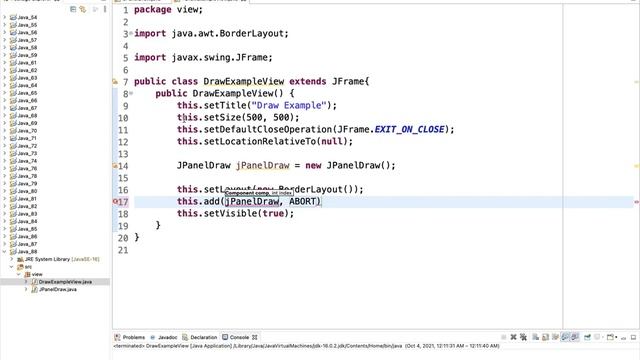This screenshot has height=360, width=640.
Task: Select the view package
Action: coord(37,274)
